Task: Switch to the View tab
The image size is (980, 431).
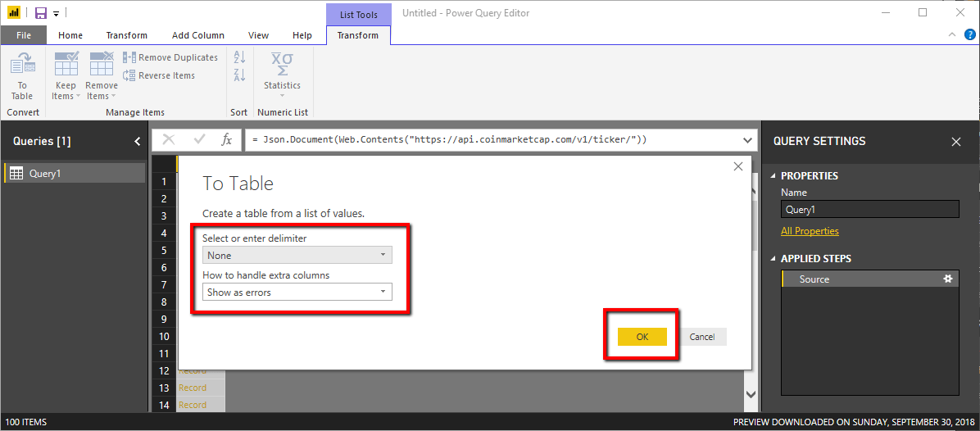Action: point(259,35)
